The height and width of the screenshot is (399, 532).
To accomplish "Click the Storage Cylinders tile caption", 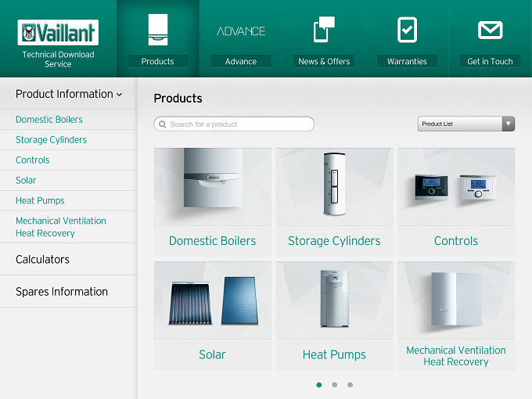I will point(334,241).
